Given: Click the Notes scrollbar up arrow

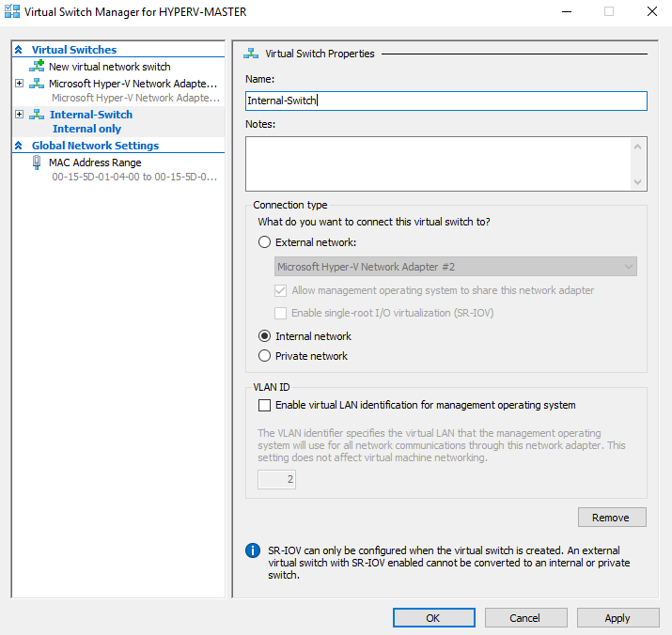Looking at the screenshot, I should click(x=638, y=147).
